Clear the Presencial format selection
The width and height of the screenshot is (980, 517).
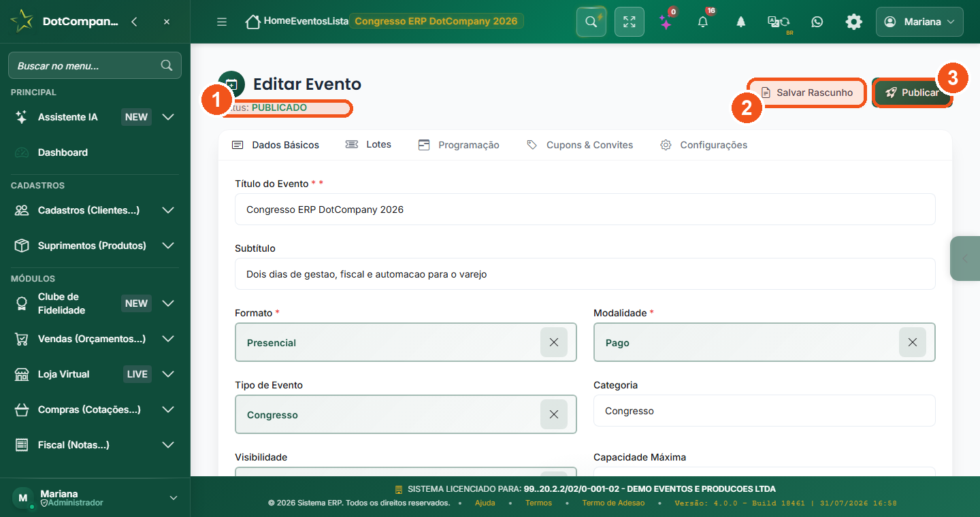(554, 342)
